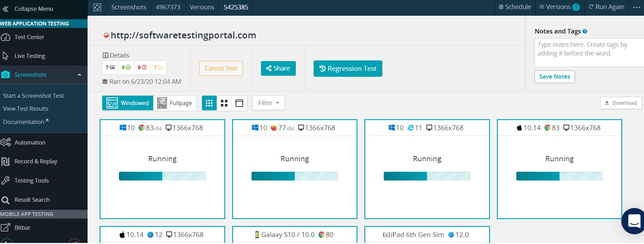
Task: Click the Screenshots camera icon in sidebar
Action: coord(6,75)
